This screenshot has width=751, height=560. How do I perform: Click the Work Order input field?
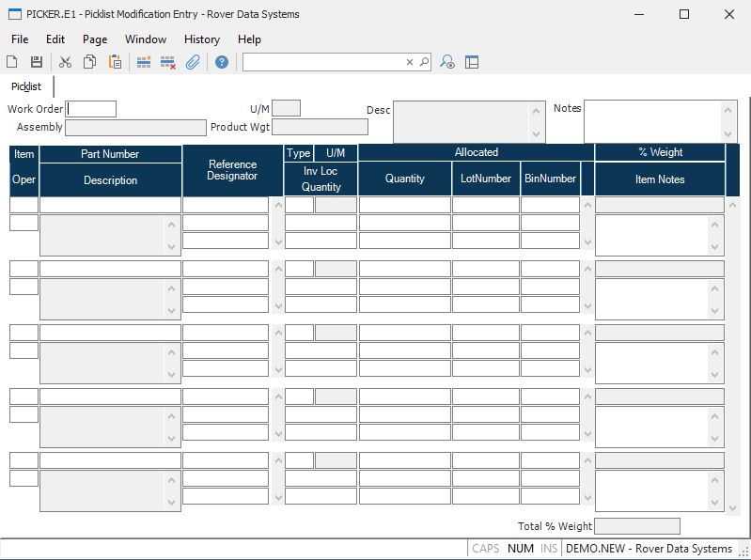pos(91,109)
